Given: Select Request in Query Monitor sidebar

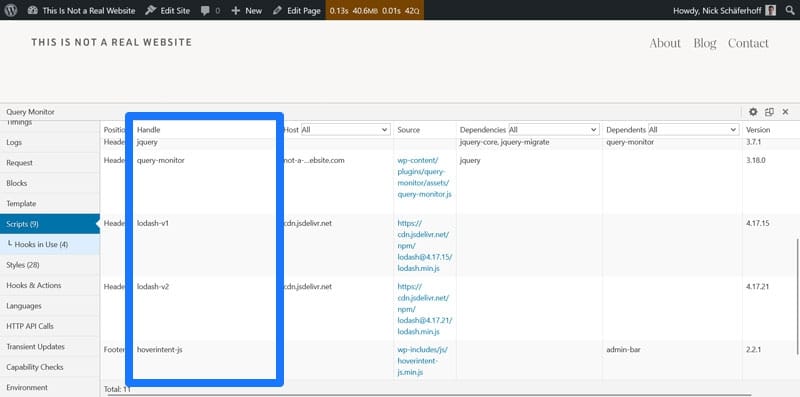Looking at the screenshot, I should coord(50,163).
